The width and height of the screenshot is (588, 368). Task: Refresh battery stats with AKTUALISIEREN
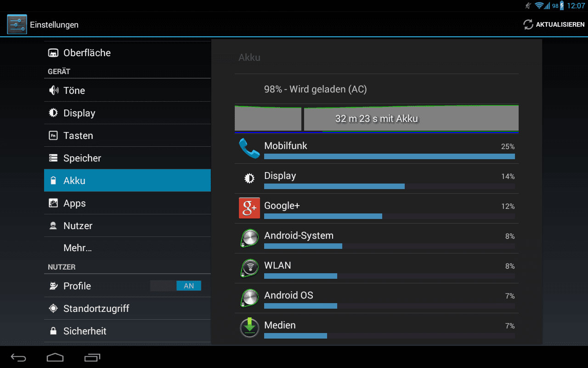[554, 24]
